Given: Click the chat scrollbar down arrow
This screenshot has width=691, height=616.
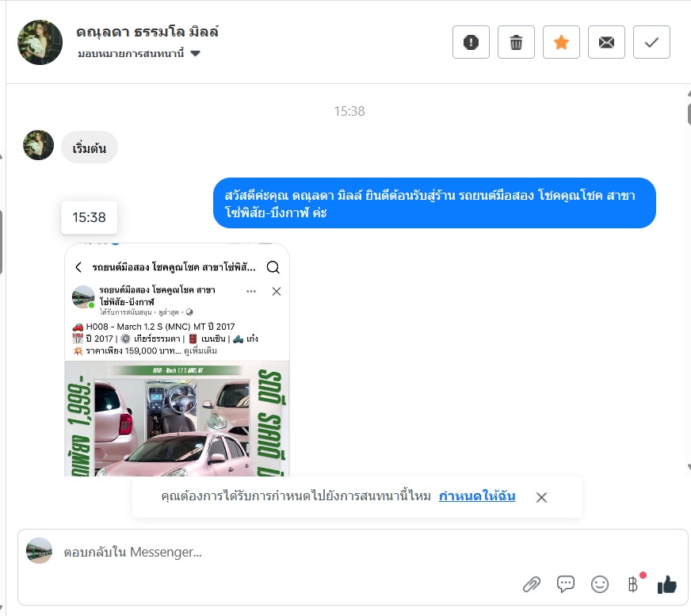Looking at the screenshot, I should click(689, 467).
